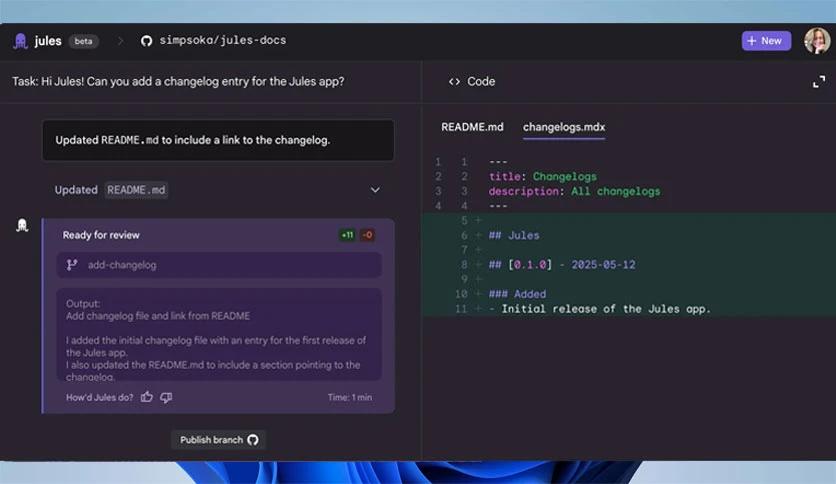Click the added line '## Jules'
The image size is (836, 484).
514,235
